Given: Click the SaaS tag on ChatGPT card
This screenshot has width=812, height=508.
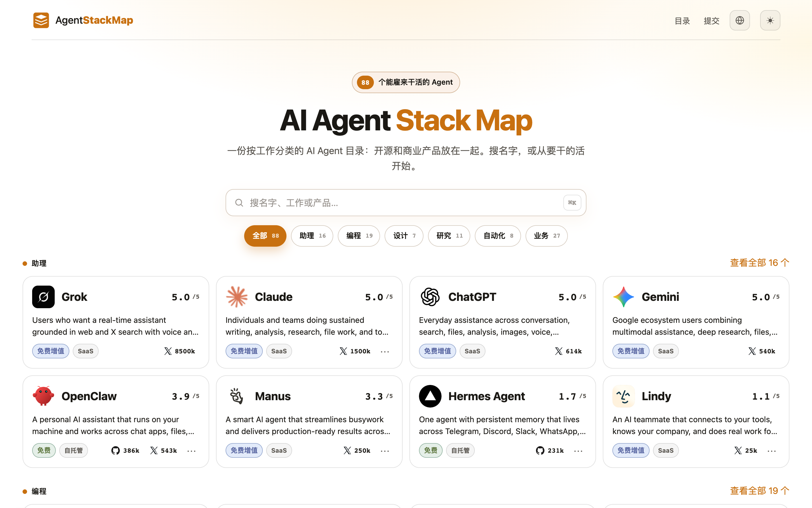Looking at the screenshot, I should tap(472, 351).
